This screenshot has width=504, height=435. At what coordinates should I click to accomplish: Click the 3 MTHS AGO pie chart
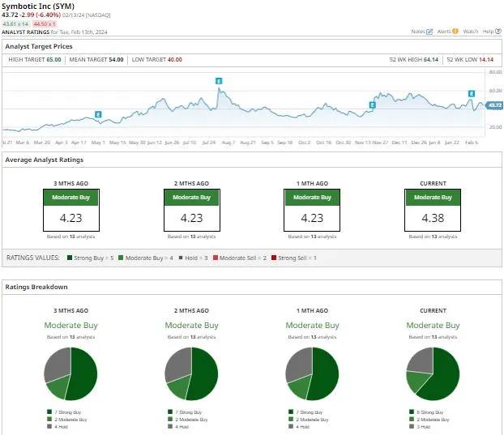point(70,373)
